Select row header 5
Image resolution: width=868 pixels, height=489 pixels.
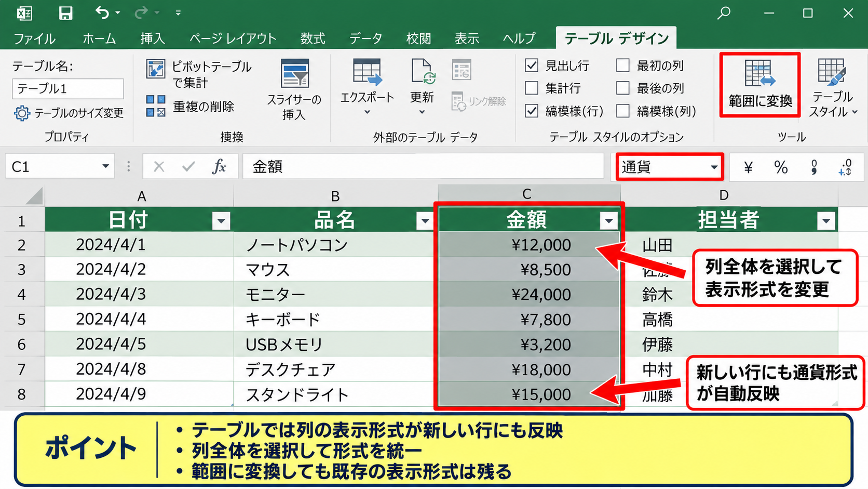pyautogui.click(x=22, y=319)
